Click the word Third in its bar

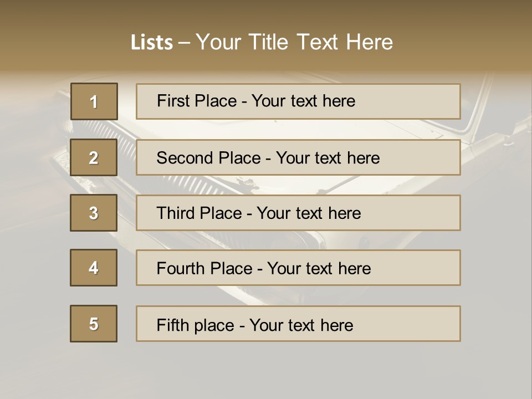point(176,213)
